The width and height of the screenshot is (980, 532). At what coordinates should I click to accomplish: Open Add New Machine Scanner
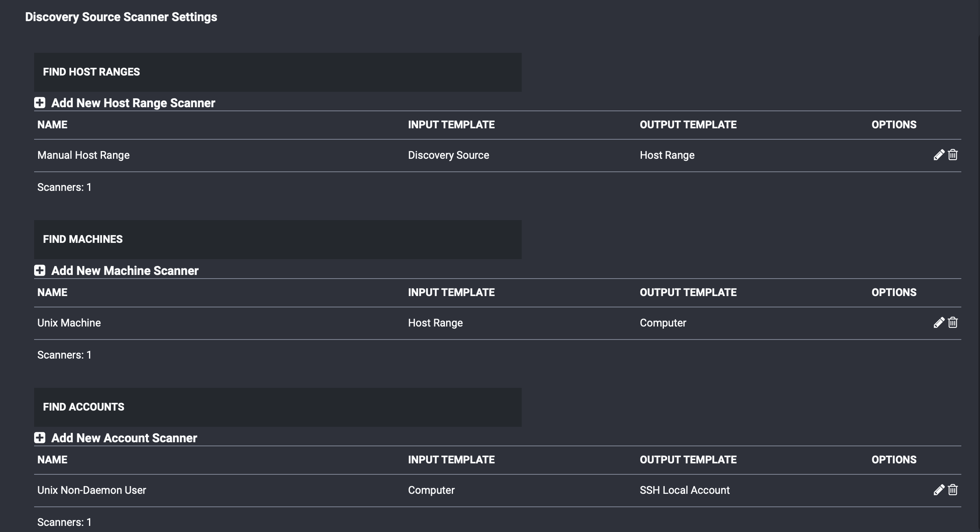pyautogui.click(x=124, y=270)
